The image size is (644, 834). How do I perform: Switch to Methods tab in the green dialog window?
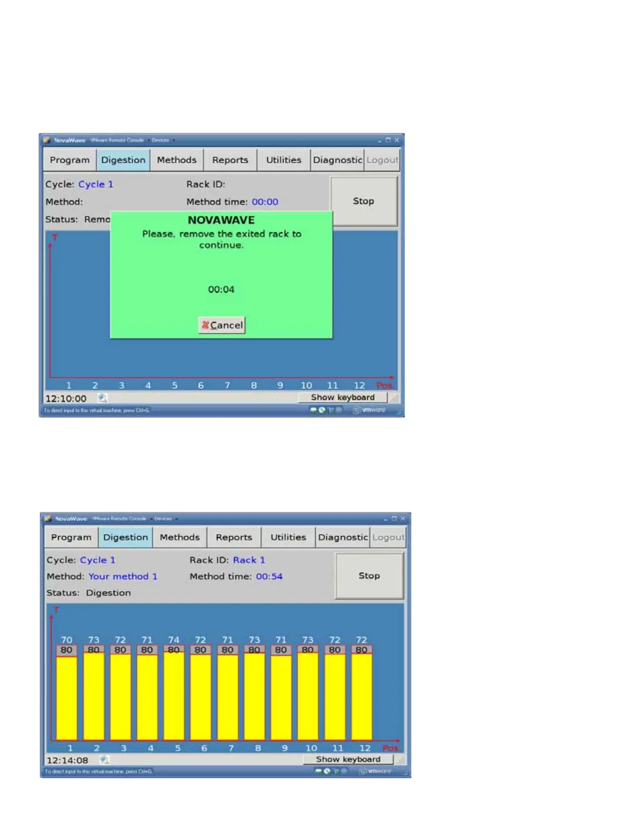tap(177, 160)
